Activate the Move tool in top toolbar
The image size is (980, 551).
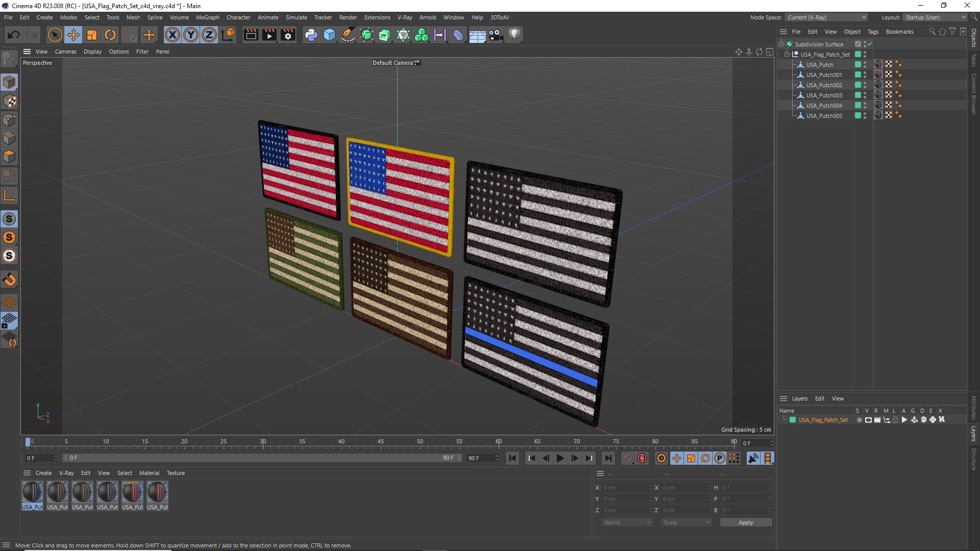(73, 35)
